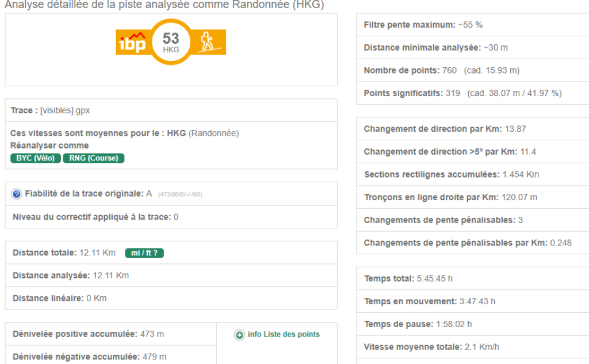Click the Analyse détaillée page heading
This screenshot has height=364, width=589.
point(164,6)
